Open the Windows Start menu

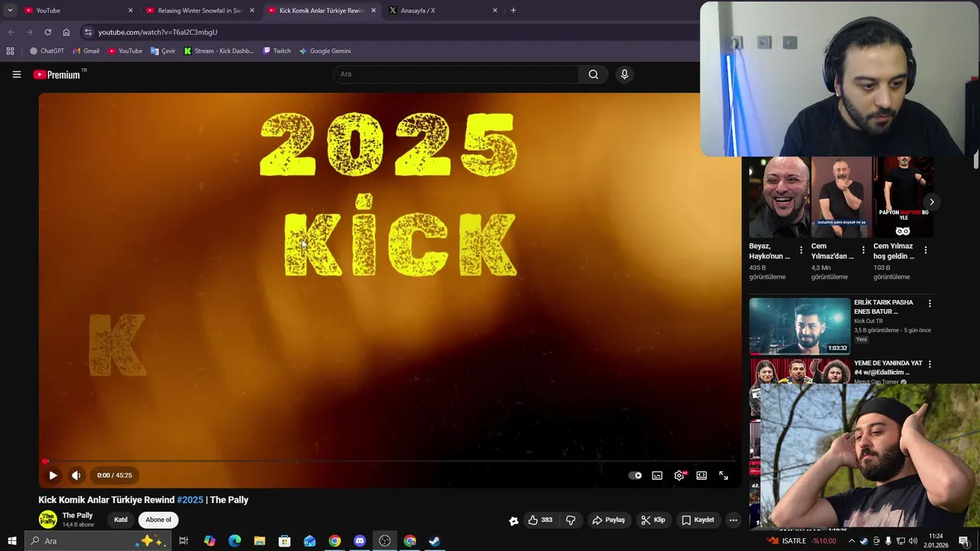tap(12, 541)
